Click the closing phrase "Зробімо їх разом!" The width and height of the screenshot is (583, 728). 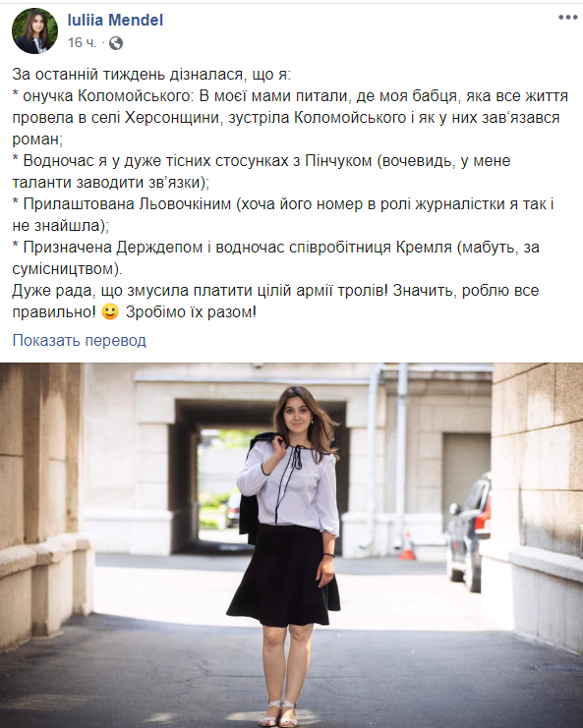point(191,311)
